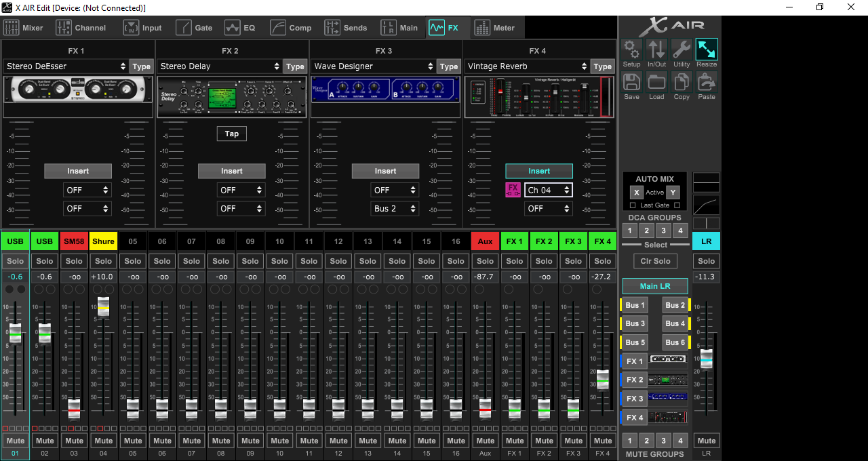Click the Resize arrows icon

click(x=707, y=49)
